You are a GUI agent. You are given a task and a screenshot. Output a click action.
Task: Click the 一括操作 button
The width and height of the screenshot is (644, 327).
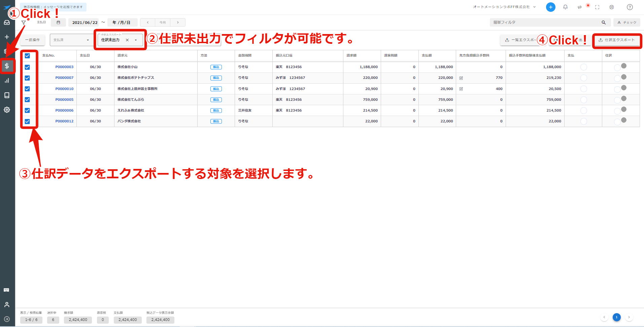(32, 40)
